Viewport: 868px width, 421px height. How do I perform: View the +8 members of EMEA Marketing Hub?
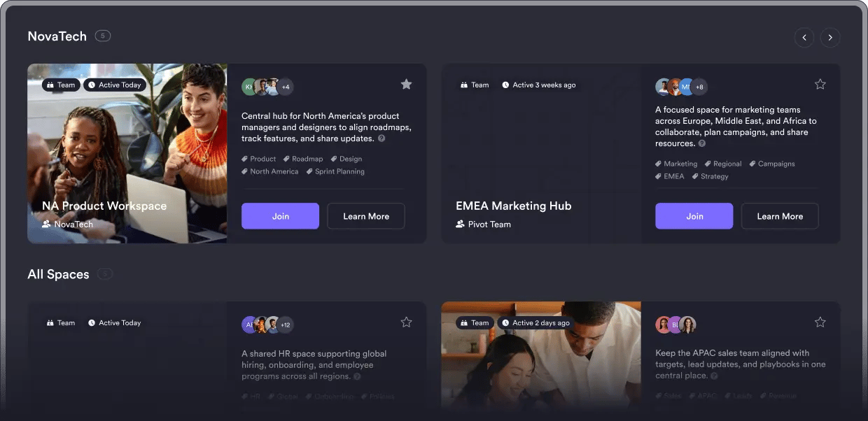[x=699, y=87]
